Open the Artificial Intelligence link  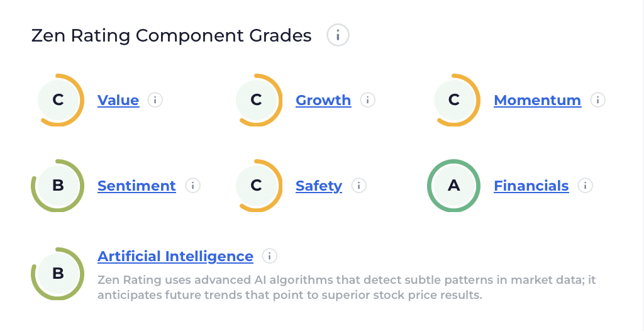pyautogui.click(x=175, y=256)
